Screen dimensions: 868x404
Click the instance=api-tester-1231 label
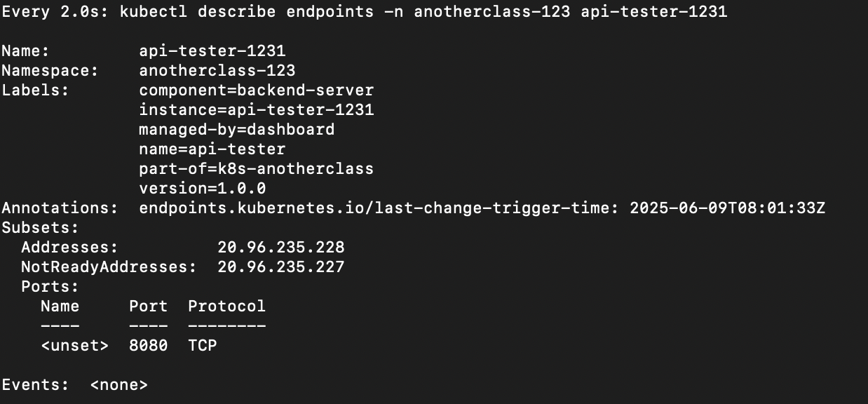tap(257, 110)
